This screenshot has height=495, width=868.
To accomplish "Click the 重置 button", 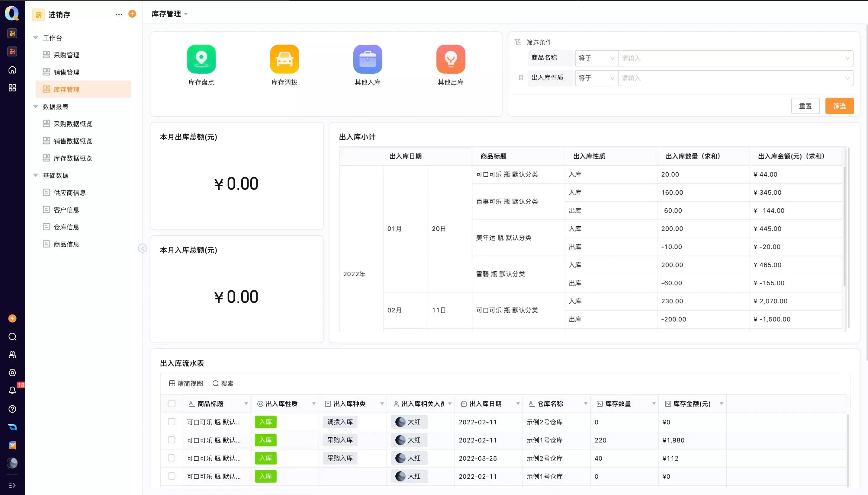I will click(805, 106).
